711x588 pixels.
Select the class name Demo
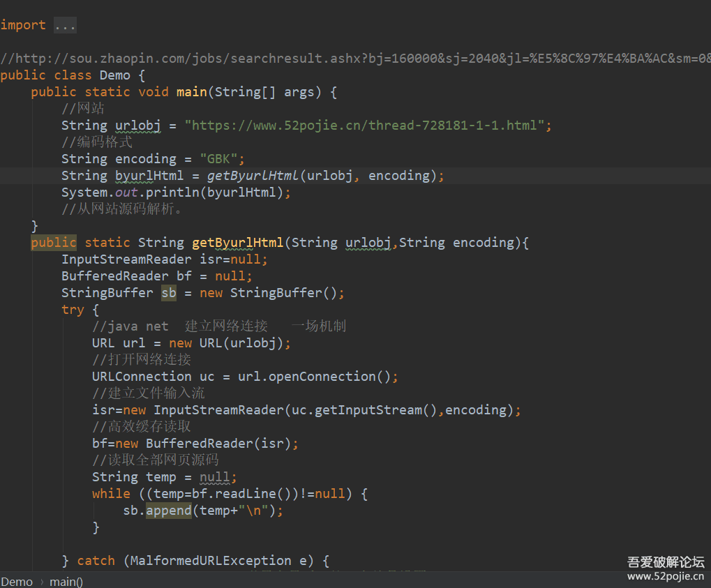114,75
